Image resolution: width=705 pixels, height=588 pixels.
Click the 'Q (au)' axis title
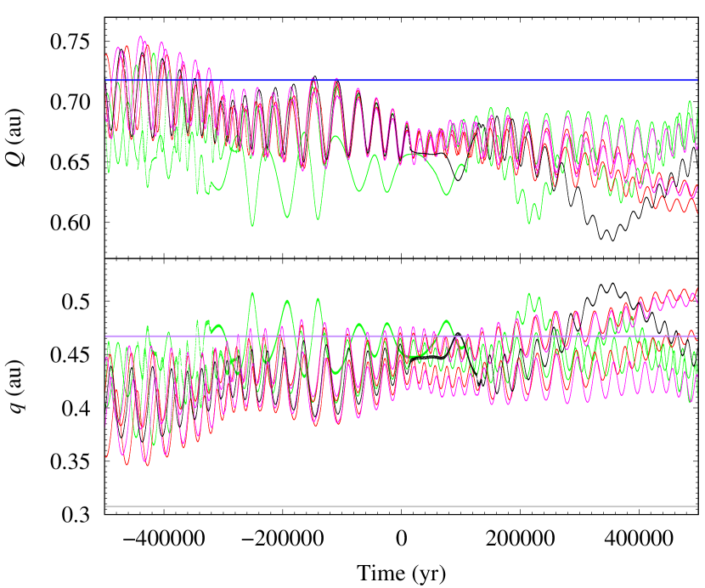(16, 137)
